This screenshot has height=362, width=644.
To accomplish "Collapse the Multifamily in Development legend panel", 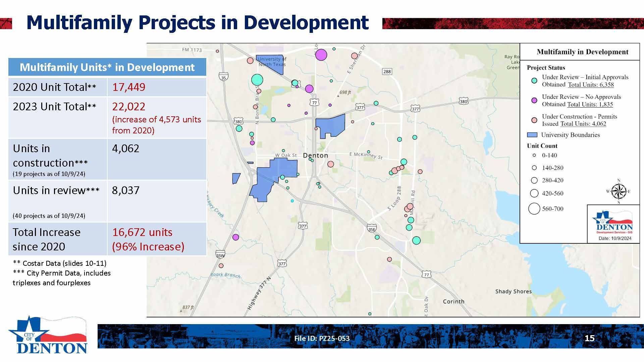I will click(583, 52).
